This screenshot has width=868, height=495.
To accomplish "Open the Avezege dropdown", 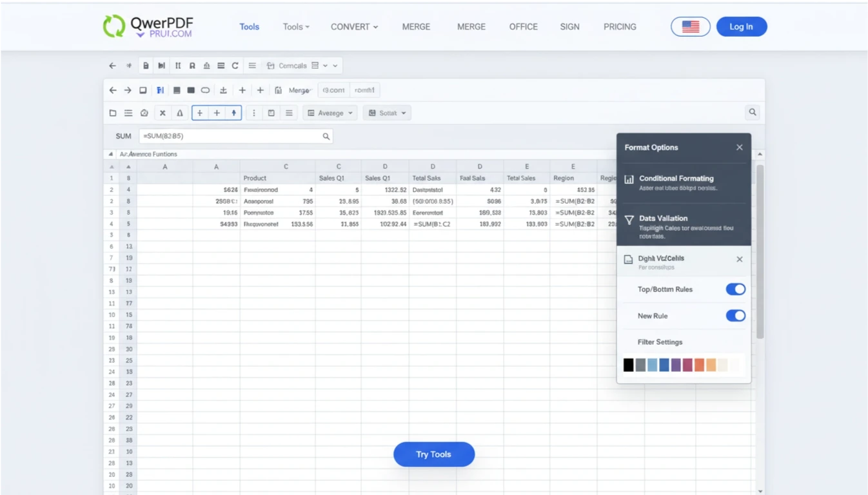I will 330,113.
